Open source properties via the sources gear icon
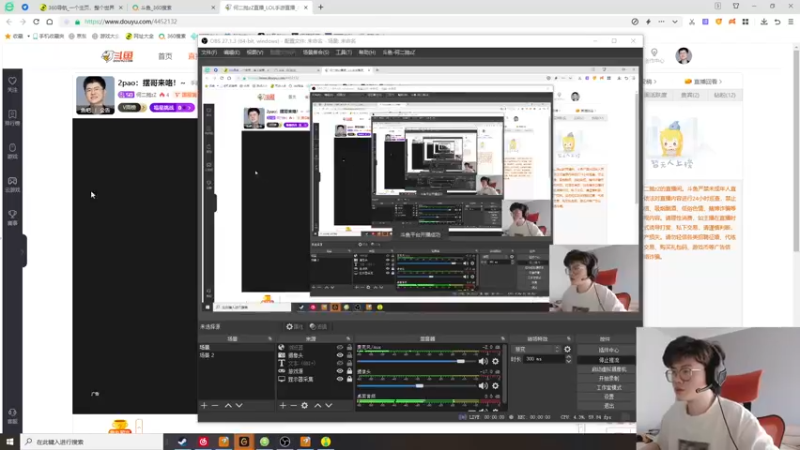This screenshot has height=450, width=800. coord(305,406)
